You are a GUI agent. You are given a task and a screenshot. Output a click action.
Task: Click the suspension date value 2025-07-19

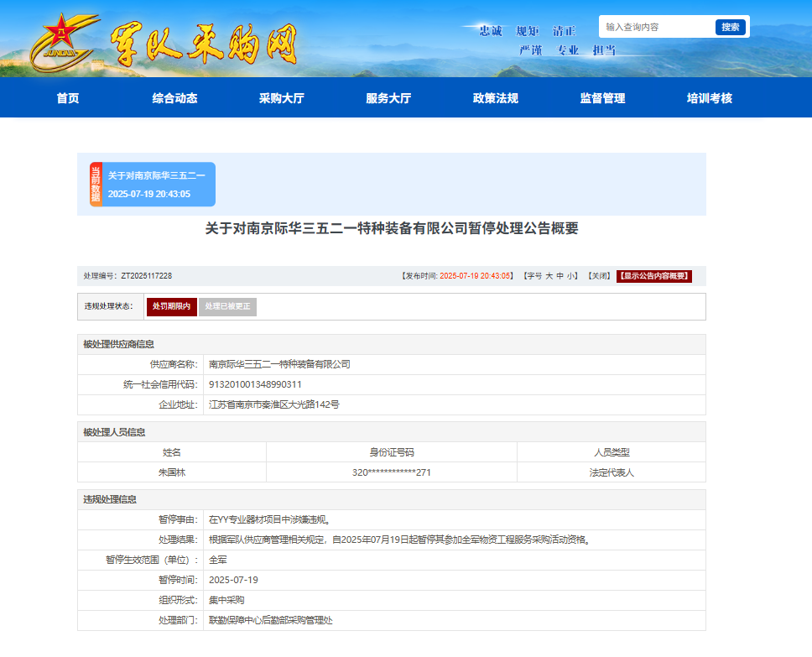point(233,581)
